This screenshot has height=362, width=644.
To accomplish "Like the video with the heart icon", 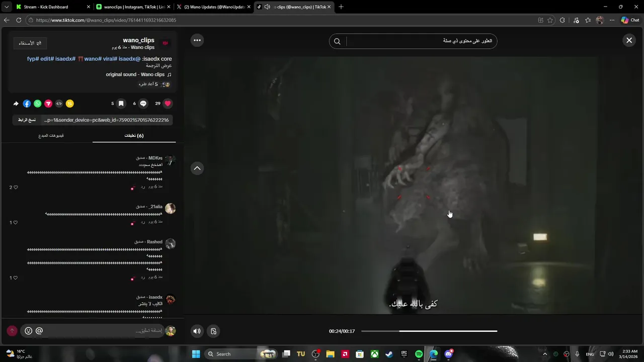I will (x=168, y=104).
